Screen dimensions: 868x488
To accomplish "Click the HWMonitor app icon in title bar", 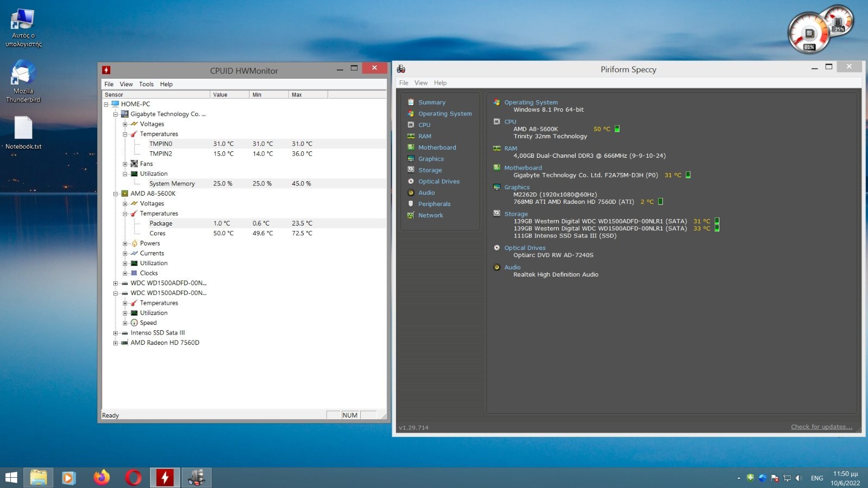I will [x=106, y=70].
